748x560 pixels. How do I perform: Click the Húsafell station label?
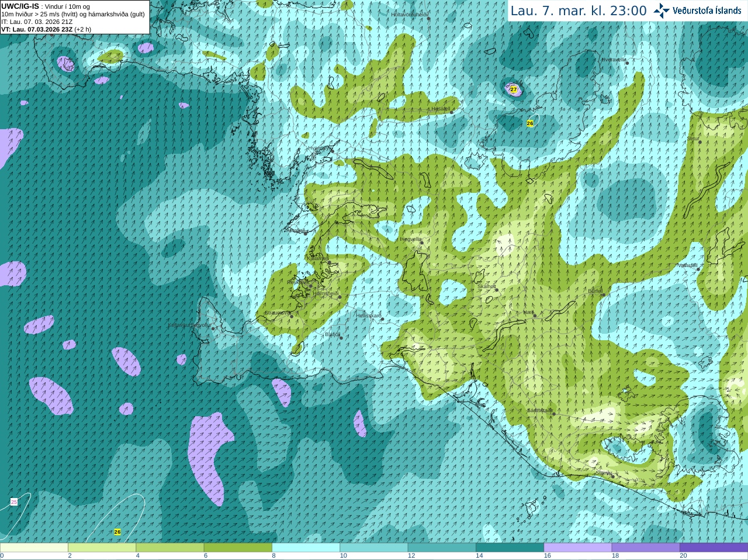click(441, 109)
